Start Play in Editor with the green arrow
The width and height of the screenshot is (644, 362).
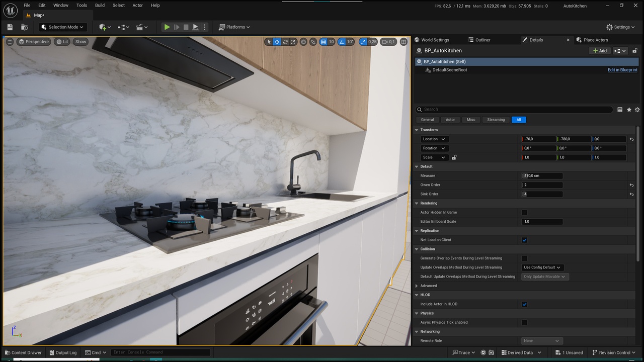pyautogui.click(x=167, y=27)
